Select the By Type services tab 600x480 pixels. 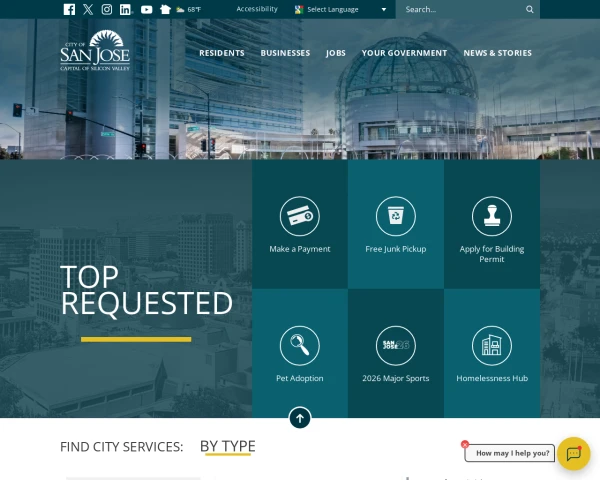tap(228, 446)
